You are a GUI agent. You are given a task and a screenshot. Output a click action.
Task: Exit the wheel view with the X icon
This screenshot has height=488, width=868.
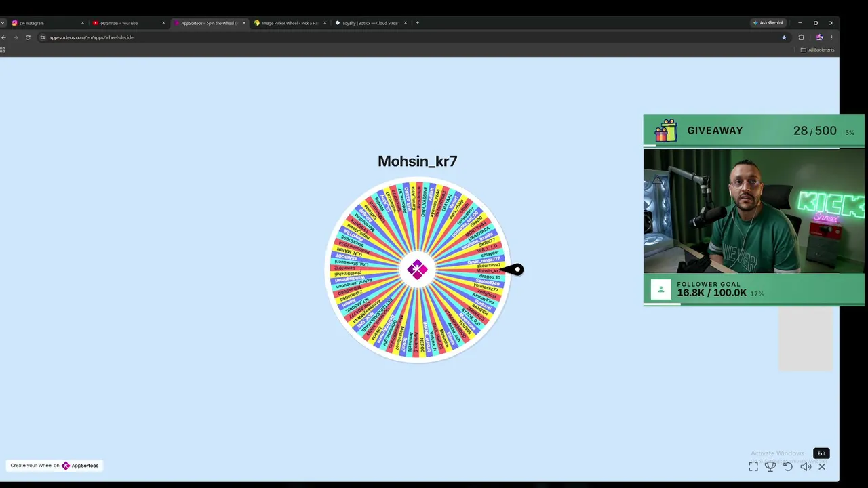click(822, 466)
